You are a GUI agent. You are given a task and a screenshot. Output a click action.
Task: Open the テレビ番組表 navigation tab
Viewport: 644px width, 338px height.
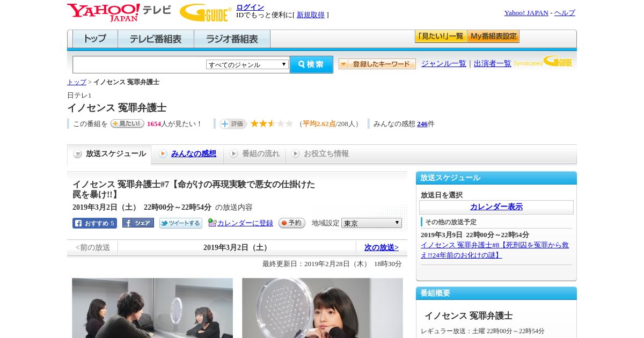(156, 39)
